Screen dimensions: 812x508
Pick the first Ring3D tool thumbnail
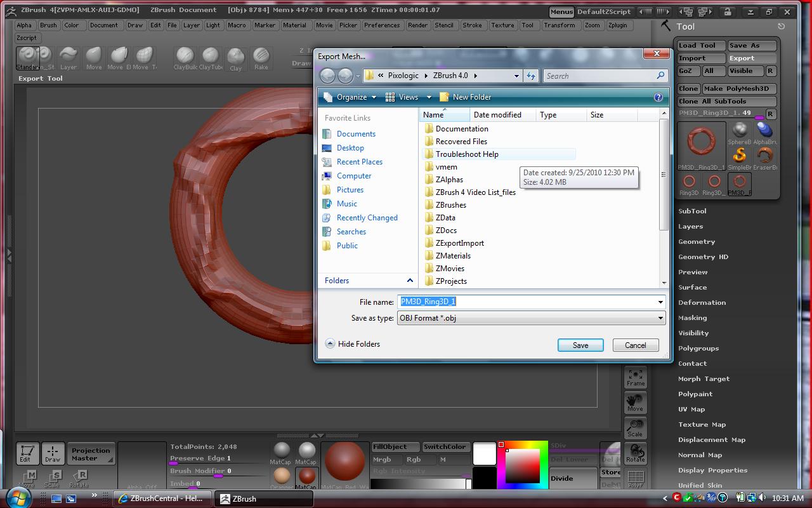click(689, 184)
